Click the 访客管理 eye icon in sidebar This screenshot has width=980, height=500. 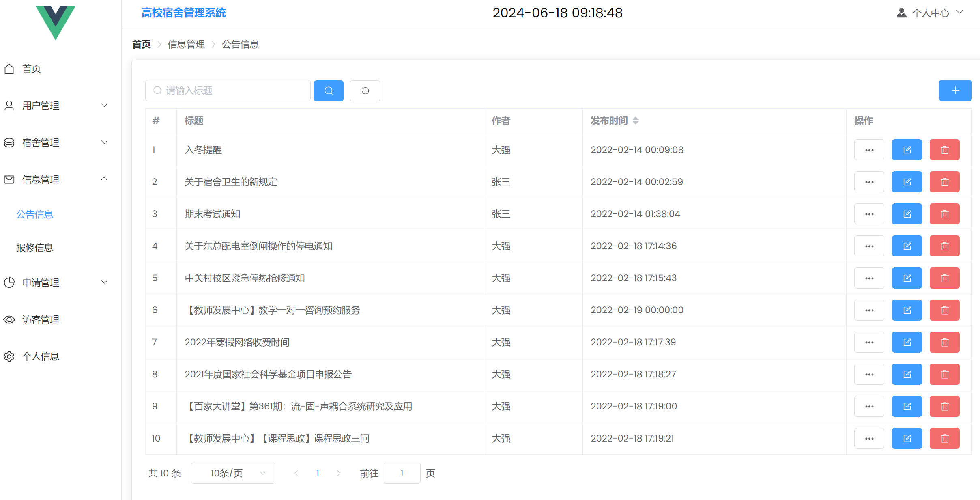[x=9, y=319]
